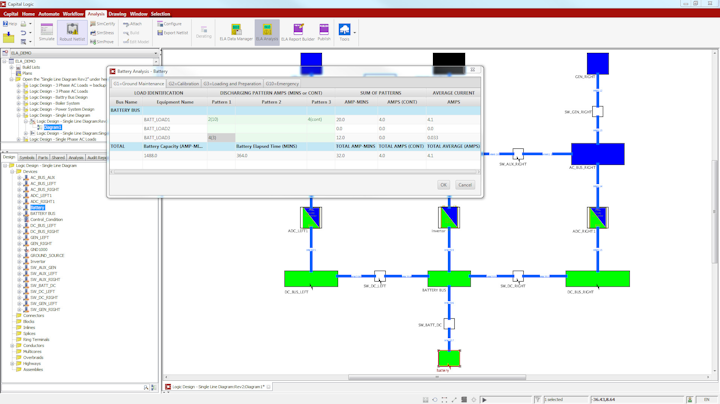Screen dimensions: 720x404
Task: Open the Parts panel tab
Action: coord(43,157)
